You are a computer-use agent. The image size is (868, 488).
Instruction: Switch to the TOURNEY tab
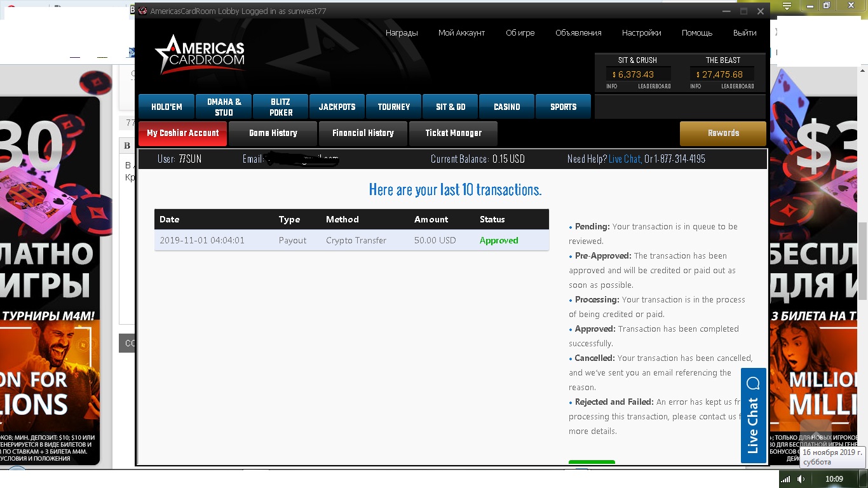point(394,107)
